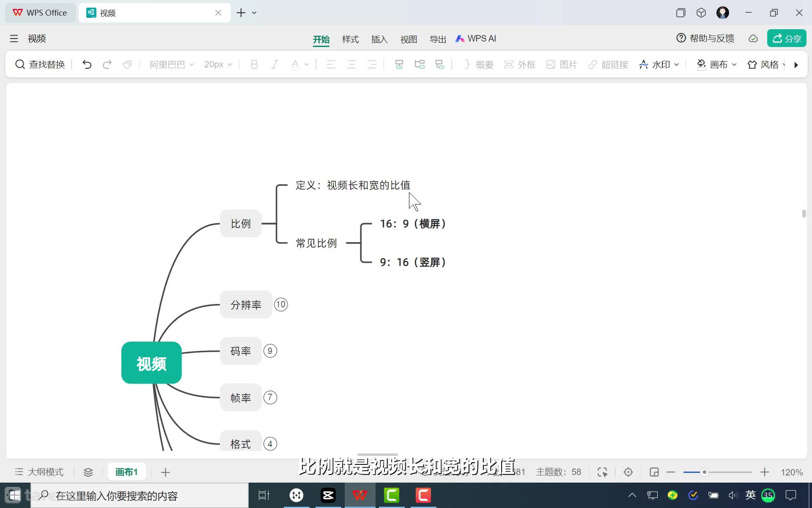Image resolution: width=812 pixels, height=508 pixels.
Task: Expand toolbar overflow arrow on right
Action: pyautogui.click(x=796, y=65)
